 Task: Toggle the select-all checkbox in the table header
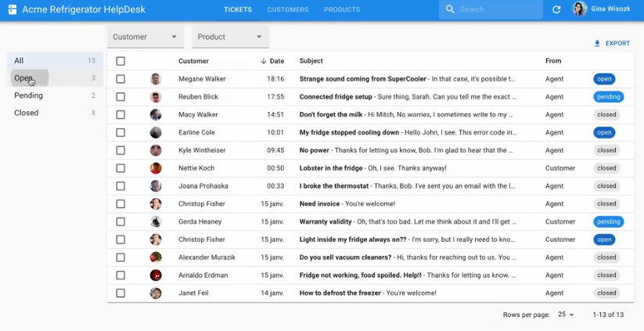(x=121, y=61)
